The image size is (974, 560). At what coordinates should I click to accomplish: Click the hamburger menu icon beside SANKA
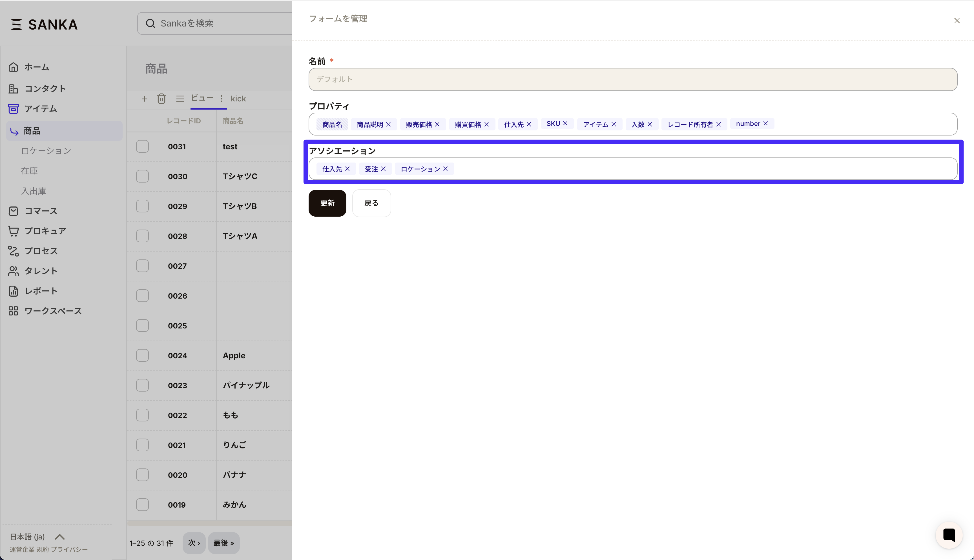click(x=16, y=24)
